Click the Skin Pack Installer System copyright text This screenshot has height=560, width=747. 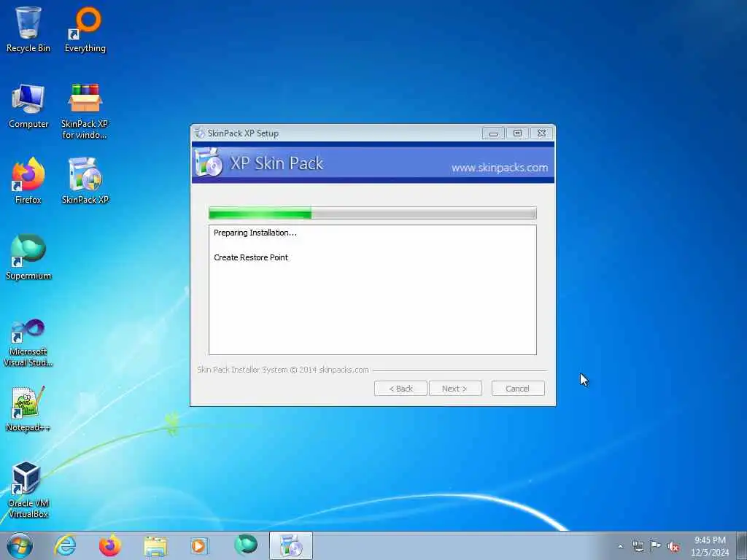click(283, 370)
